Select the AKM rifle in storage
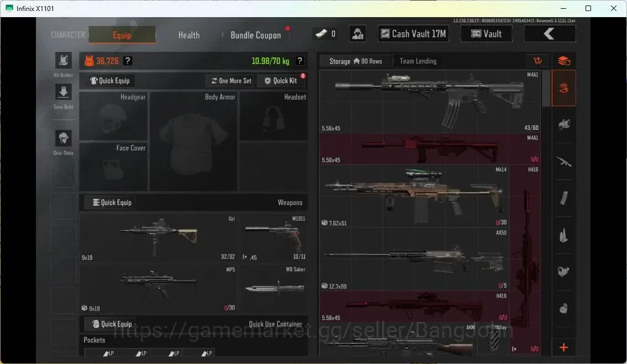 399,339
